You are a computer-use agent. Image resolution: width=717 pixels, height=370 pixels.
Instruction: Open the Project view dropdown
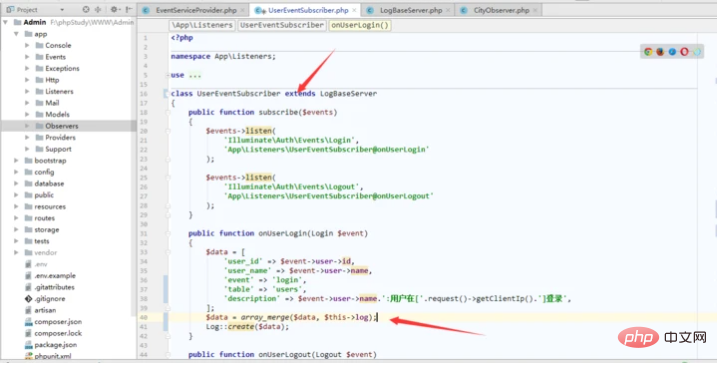62,10
